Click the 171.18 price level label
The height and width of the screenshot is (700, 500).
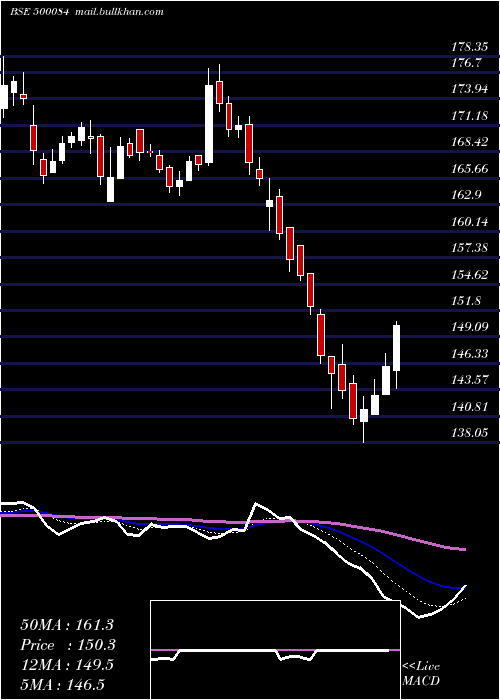click(x=470, y=116)
